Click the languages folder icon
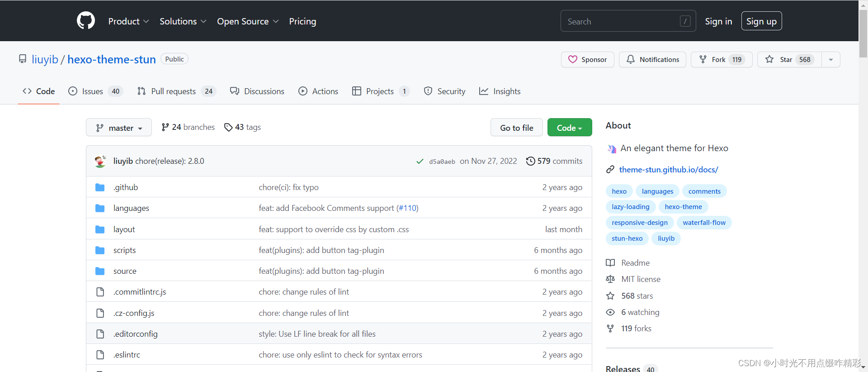 [x=100, y=208]
